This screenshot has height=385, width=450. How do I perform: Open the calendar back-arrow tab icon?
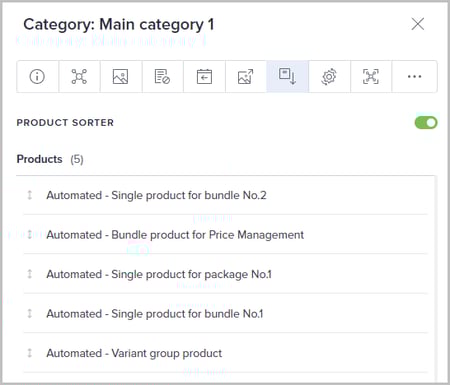(204, 76)
